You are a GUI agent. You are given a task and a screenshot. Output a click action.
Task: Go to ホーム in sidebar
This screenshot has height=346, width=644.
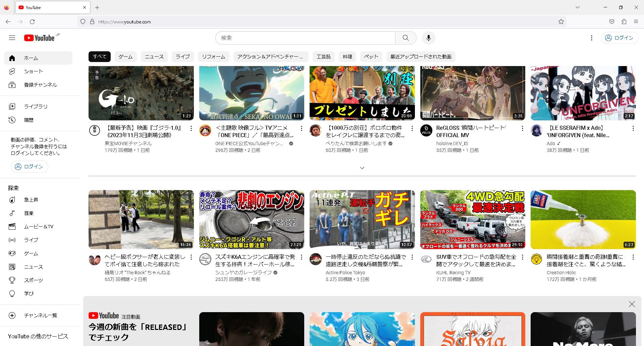tap(38, 58)
